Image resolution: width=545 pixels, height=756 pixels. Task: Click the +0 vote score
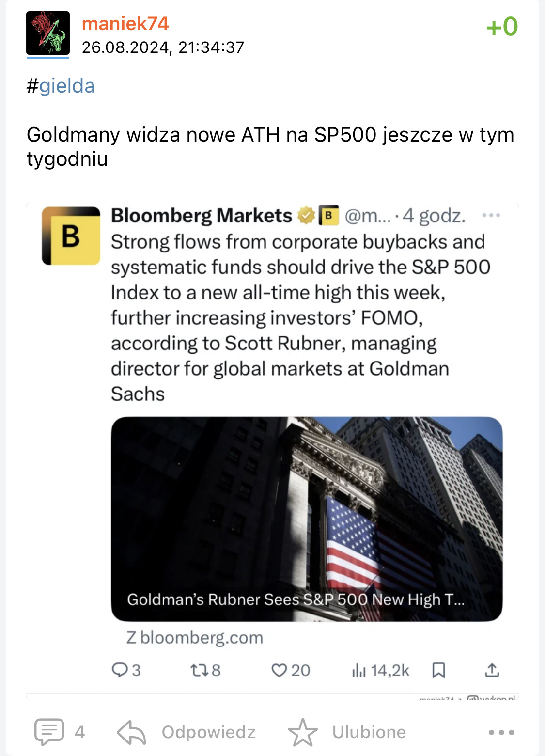point(502,27)
